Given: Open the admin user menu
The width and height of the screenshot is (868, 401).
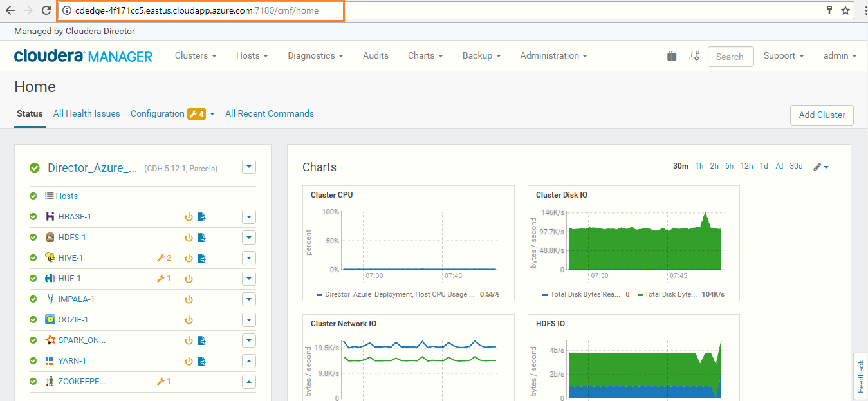Looking at the screenshot, I should [x=840, y=56].
